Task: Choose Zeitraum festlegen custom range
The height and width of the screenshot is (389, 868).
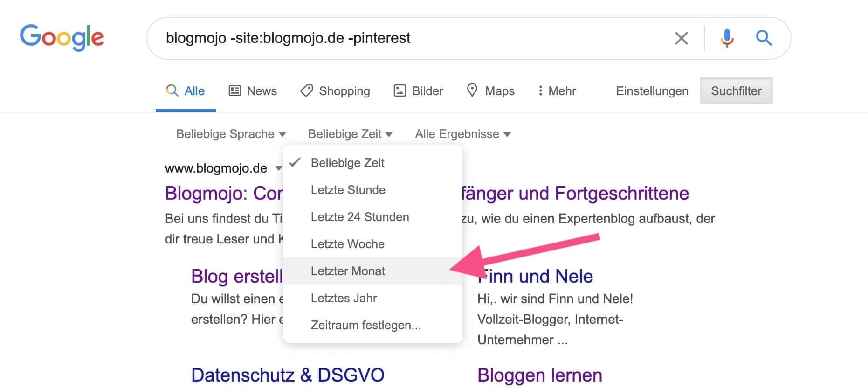Action: [x=365, y=325]
